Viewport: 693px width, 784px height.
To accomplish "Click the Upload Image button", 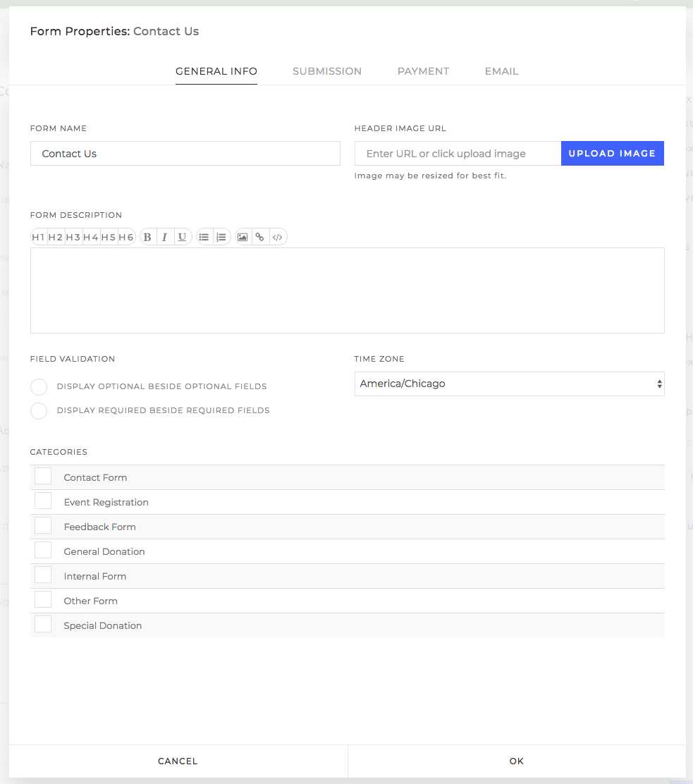I will (612, 153).
